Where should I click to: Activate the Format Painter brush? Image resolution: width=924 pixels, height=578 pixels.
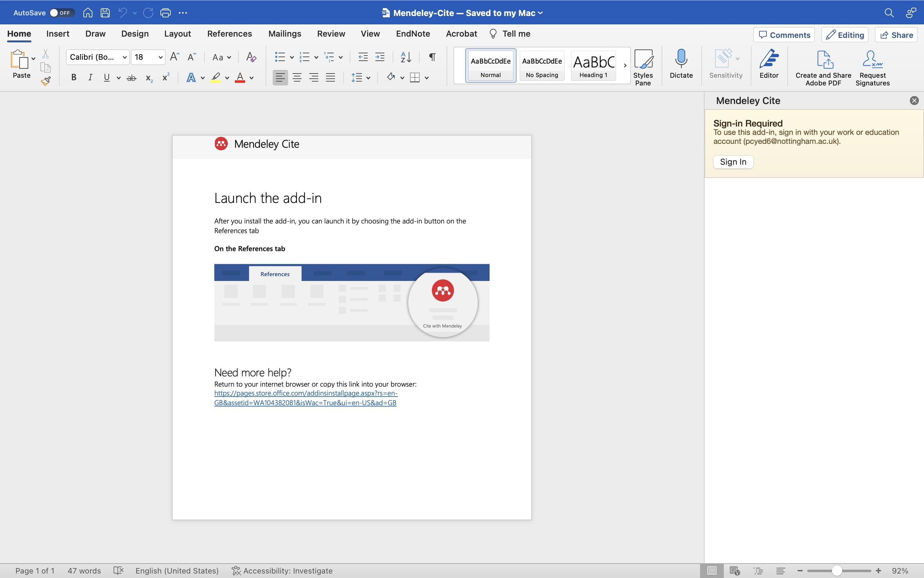tap(46, 81)
